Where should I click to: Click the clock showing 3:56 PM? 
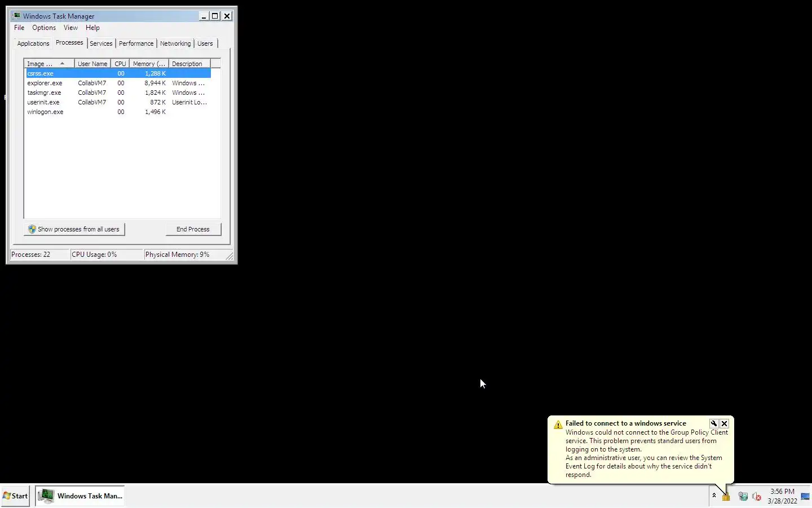click(782, 496)
